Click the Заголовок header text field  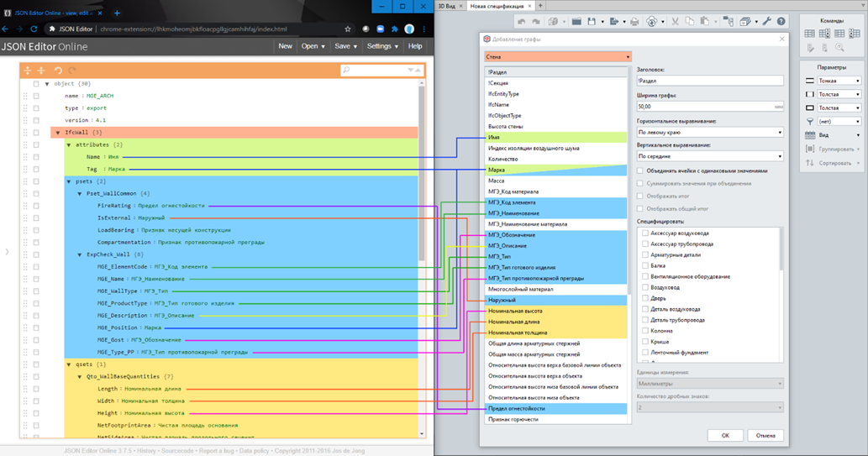tap(709, 81)
